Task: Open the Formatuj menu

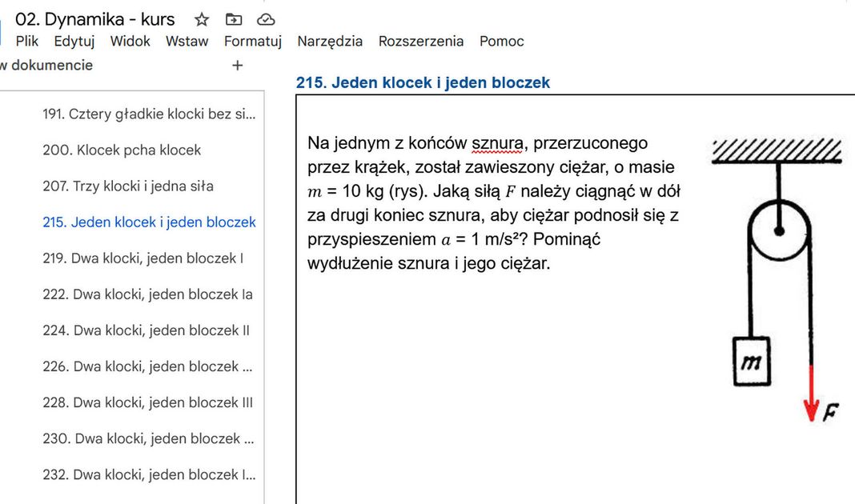Action: pyautogui.click(x=252, y=41)
